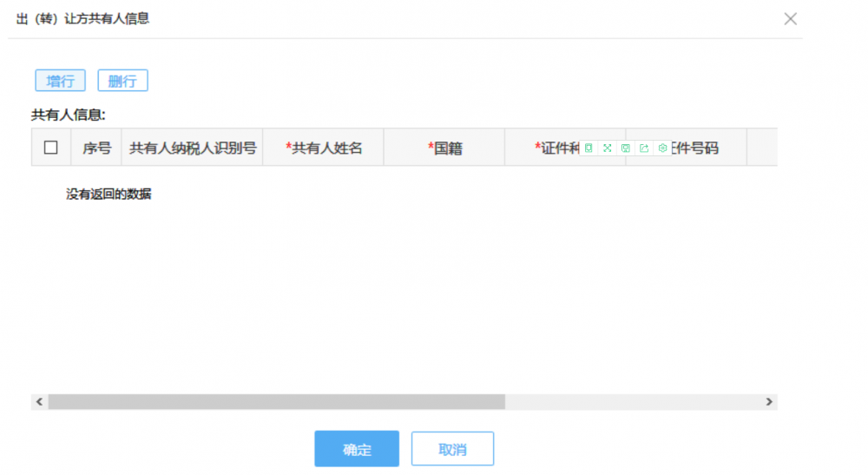Screen dimensions: 868x475
Task: Click the mobile view icon in floating toolbar
Action: coord(589,148)
